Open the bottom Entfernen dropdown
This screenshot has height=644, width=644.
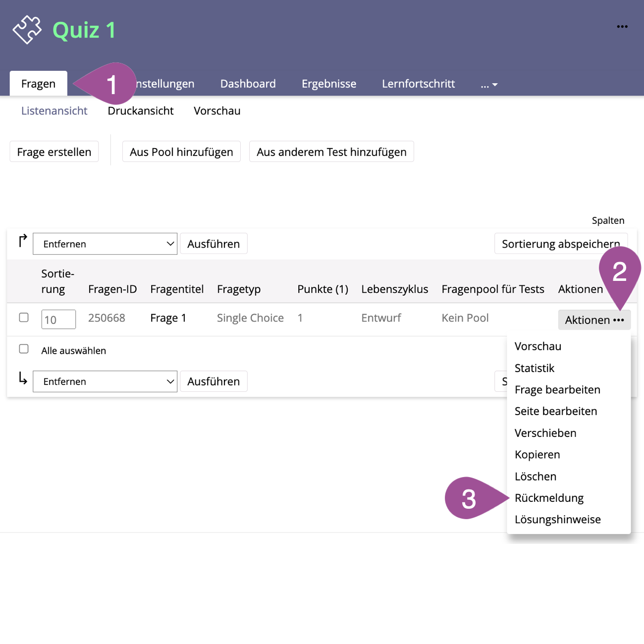click(x=105, y=382)
